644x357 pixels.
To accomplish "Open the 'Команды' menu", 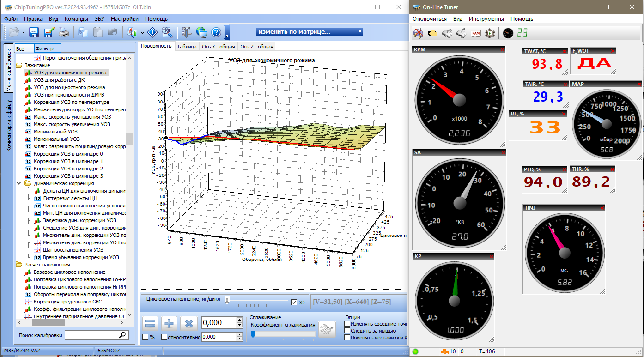I will click(76, 19).
